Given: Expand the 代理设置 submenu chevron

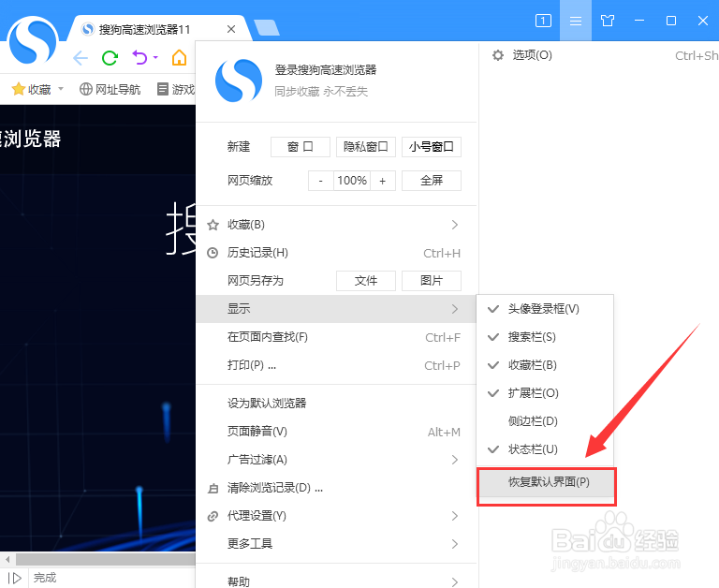Looking at the screenshot, I should tap(454, 516).
